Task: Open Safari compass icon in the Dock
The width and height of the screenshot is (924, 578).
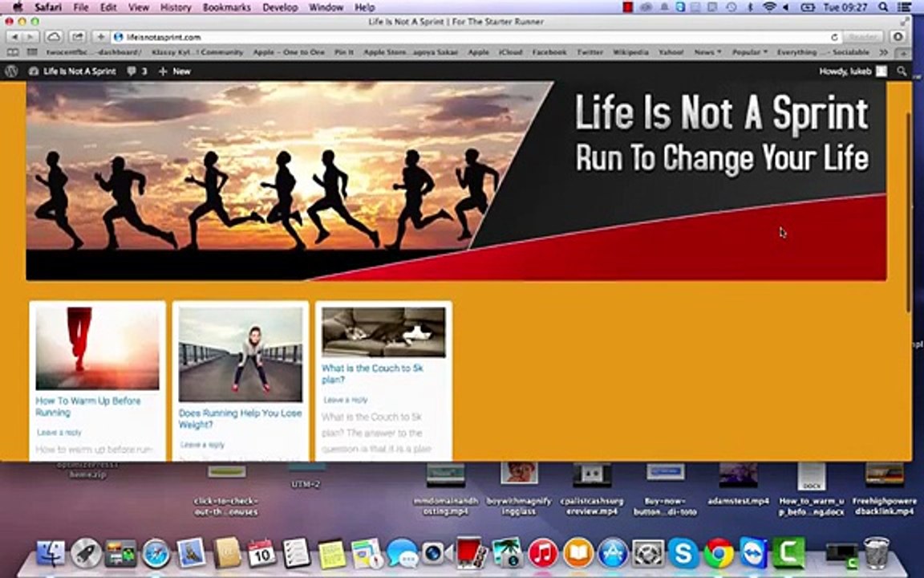Action: [156, 554]
